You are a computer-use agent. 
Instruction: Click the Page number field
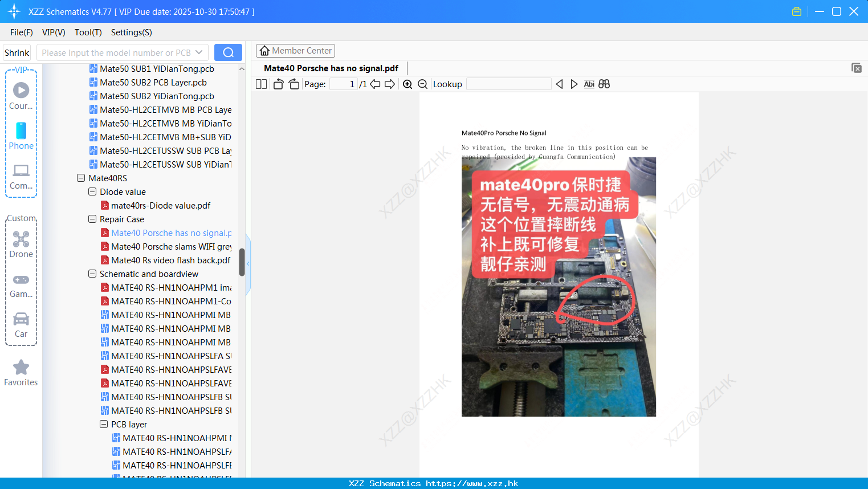(x=344, y=84)
